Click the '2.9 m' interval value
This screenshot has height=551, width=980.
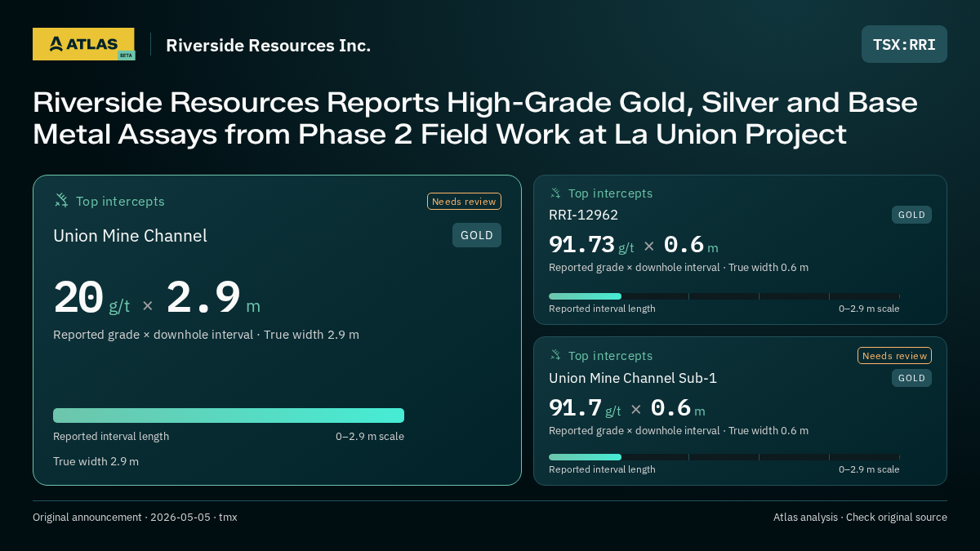pos(213,299)
